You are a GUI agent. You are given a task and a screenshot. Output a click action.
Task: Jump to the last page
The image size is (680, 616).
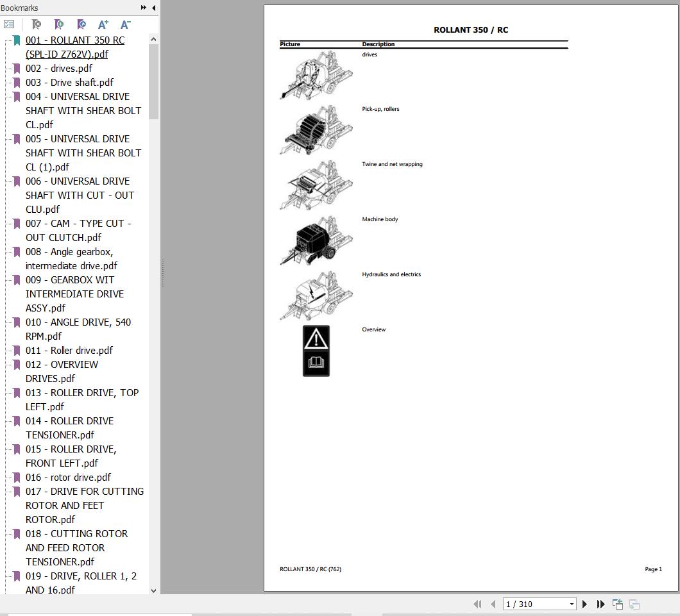click(600, 604)
